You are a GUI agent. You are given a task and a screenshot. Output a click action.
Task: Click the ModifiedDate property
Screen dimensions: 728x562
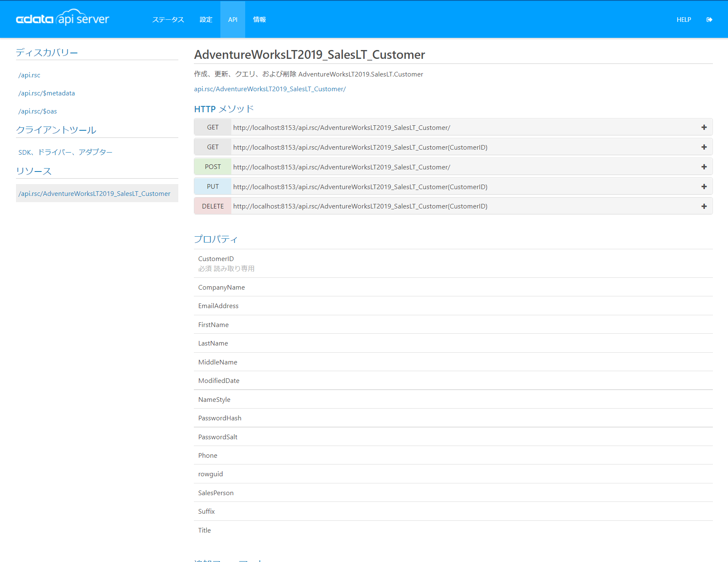(x=219, y=381)
